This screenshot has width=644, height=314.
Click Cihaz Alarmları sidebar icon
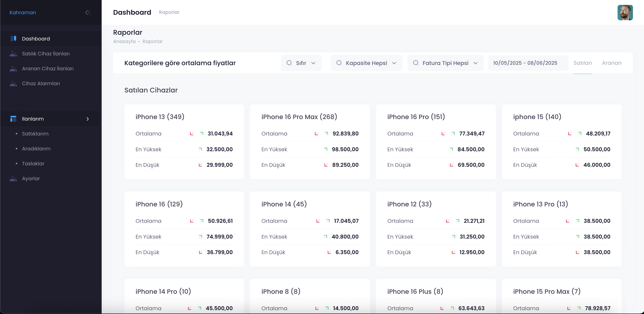[x=13, y=84]
